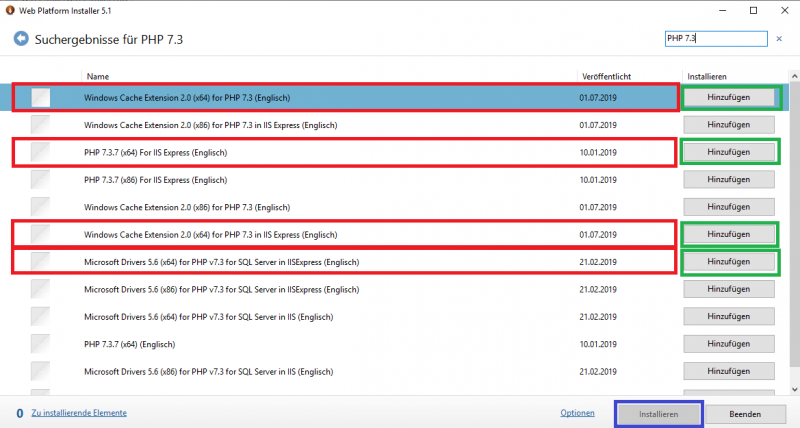Viewport: 800px width, 428px height.
Task: Click the Web Platform Installer title icon
Action: [x=9, y=10]
